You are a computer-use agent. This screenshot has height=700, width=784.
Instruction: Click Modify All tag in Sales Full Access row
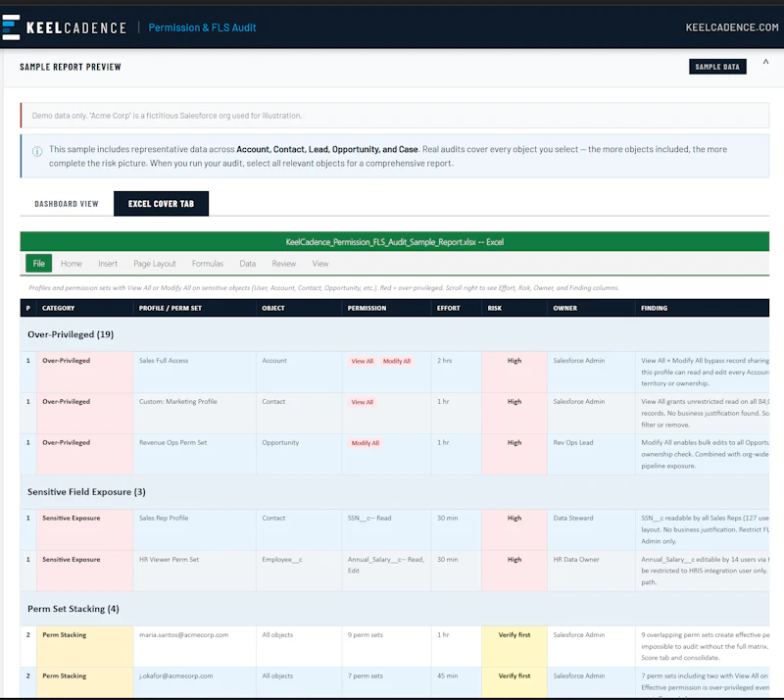[x=397, y=361]
